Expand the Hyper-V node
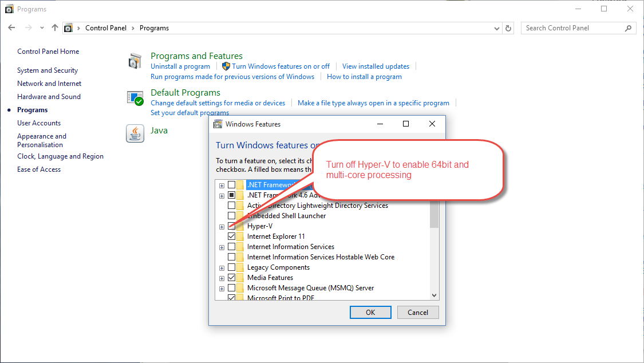 point(222,227)
